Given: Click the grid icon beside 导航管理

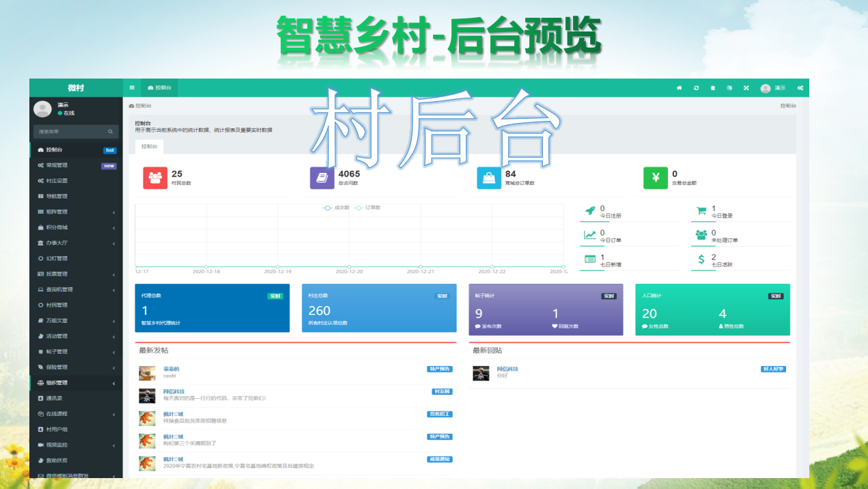Looking at the screenshot, I should [x=41, y=196].
